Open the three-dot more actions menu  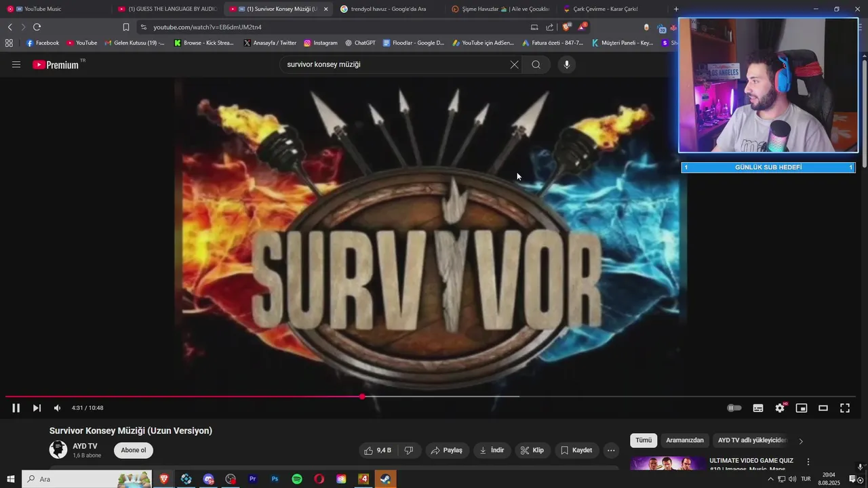611,450
